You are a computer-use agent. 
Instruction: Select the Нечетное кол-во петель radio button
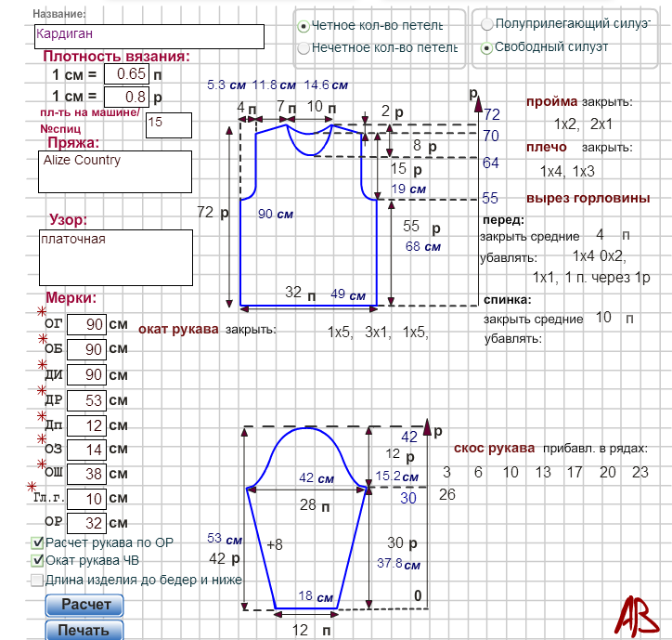click(x=304, y=48)
